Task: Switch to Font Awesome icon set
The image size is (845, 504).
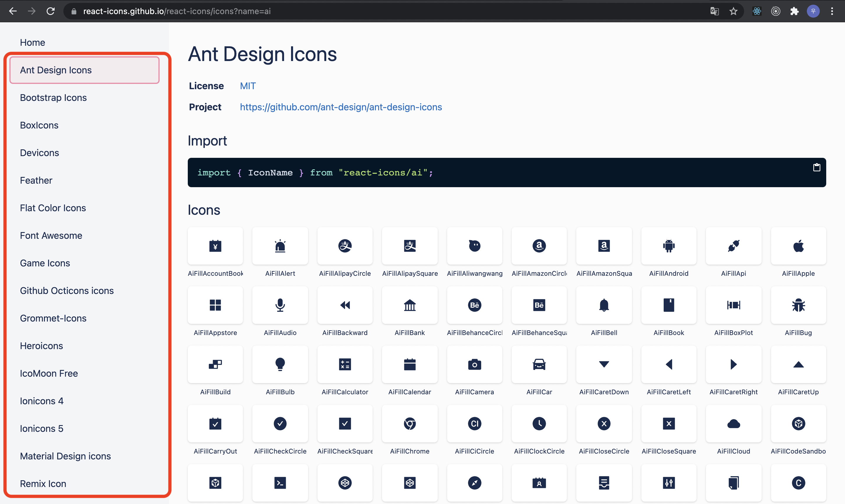Action: pos(51,235)
